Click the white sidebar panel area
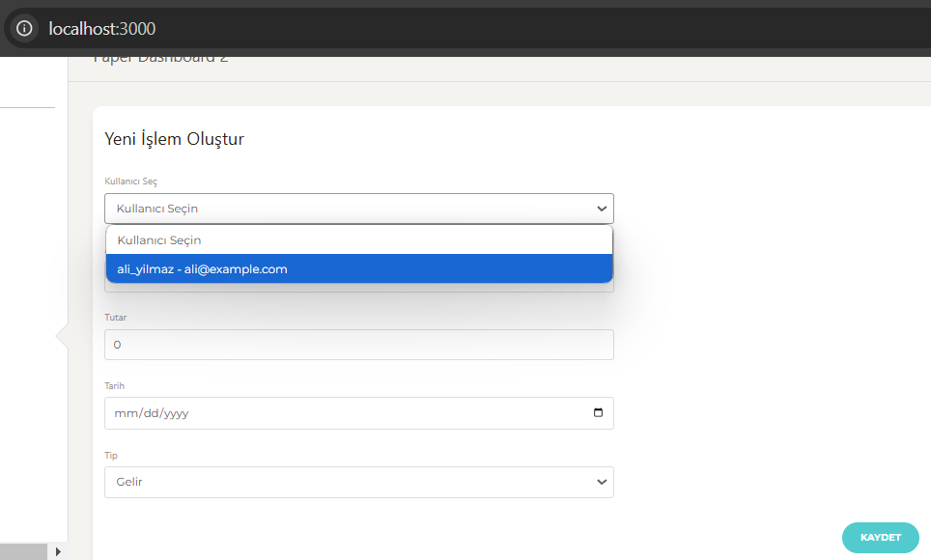The height and width of the screenshot is (560, 931). pos(29,290)
